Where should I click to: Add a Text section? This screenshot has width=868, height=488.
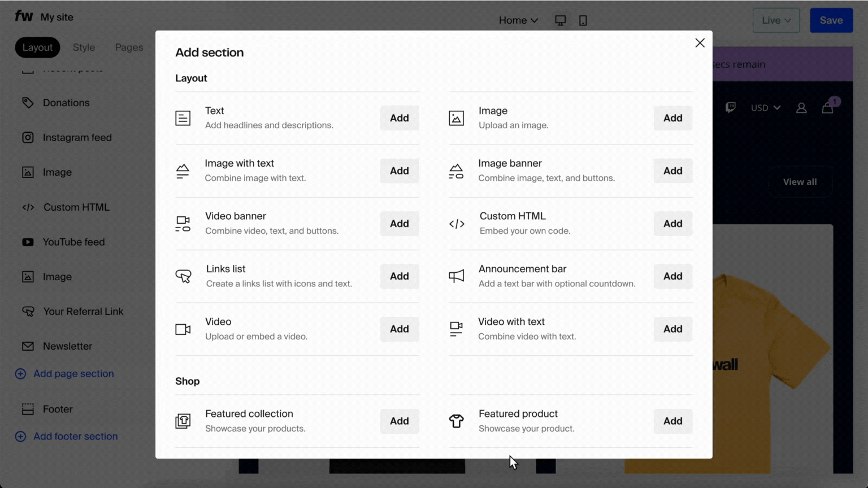coord(399,118)
